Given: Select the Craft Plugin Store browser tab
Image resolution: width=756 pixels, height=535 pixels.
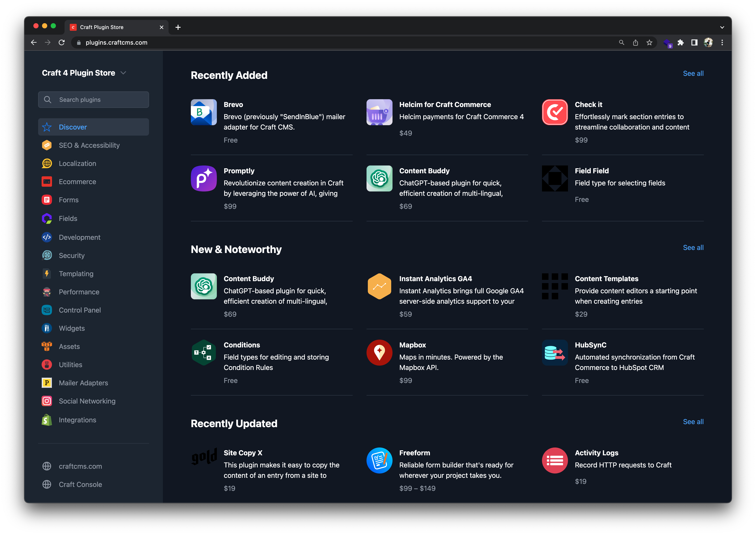Looking at the screenshot, I should point(117,27).
